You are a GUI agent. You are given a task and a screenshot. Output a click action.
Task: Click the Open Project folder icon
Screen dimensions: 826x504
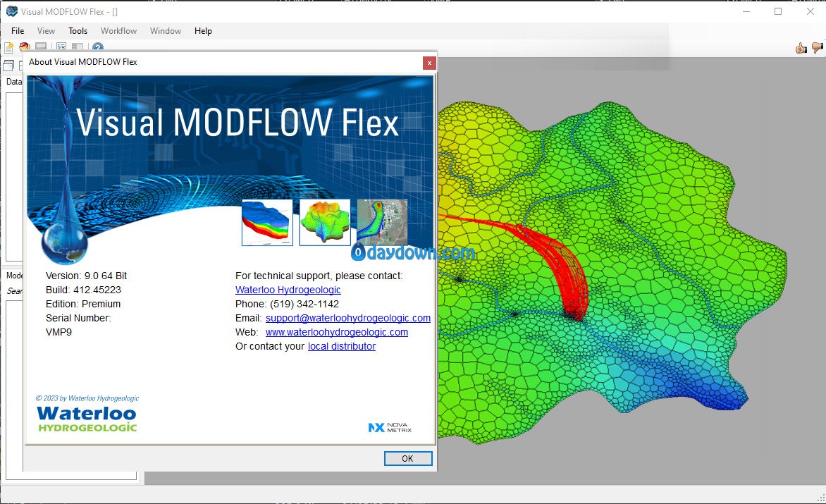[x=25, y=47]
